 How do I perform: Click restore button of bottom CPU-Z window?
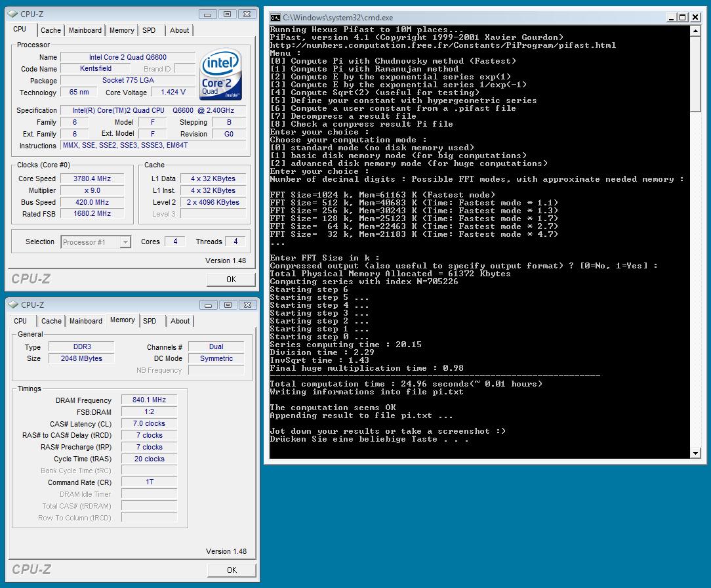coord(228,305)
